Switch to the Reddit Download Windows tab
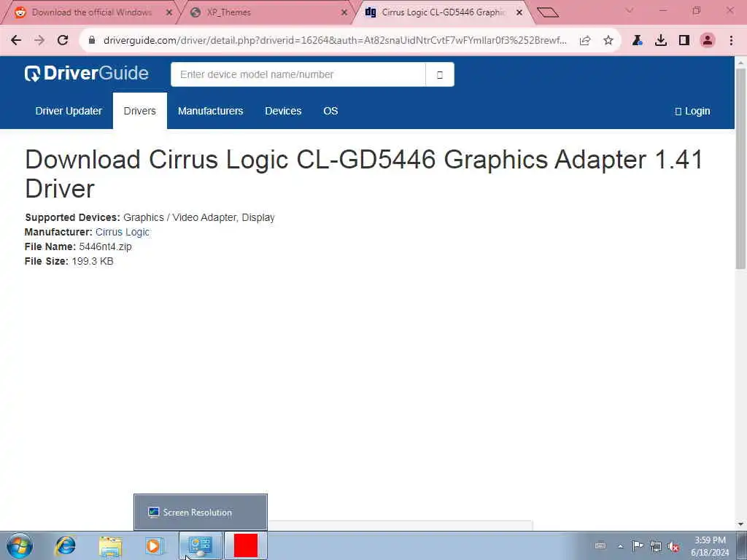 [90, 12]
